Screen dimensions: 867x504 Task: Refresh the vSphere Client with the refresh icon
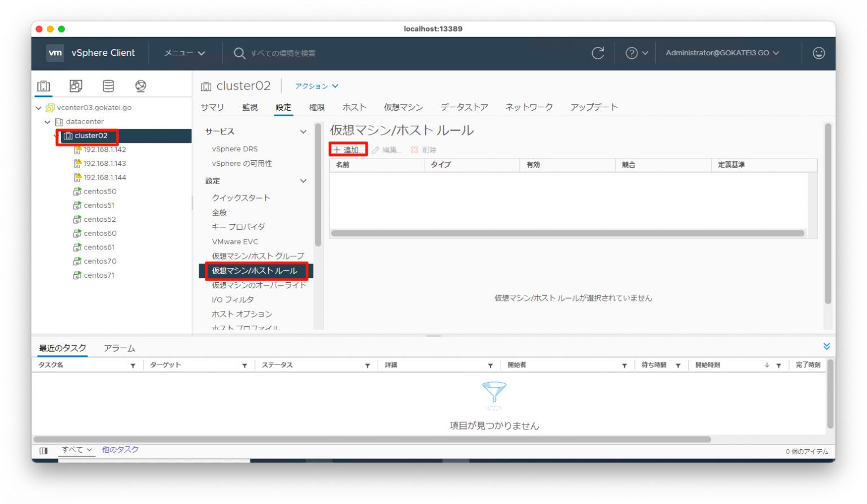pyautogui.click(x=598, y=52)
